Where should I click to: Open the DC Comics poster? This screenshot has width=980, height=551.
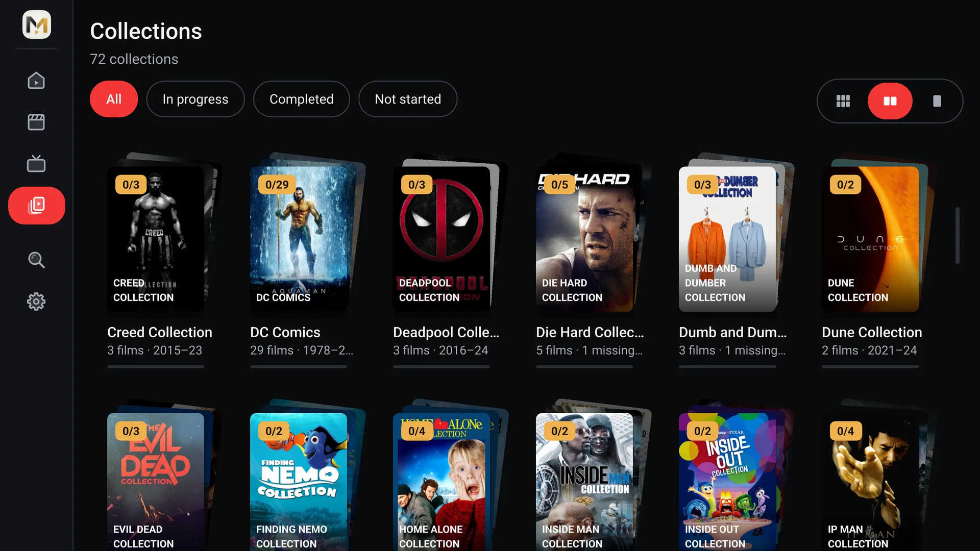click(x=299, y=239)
